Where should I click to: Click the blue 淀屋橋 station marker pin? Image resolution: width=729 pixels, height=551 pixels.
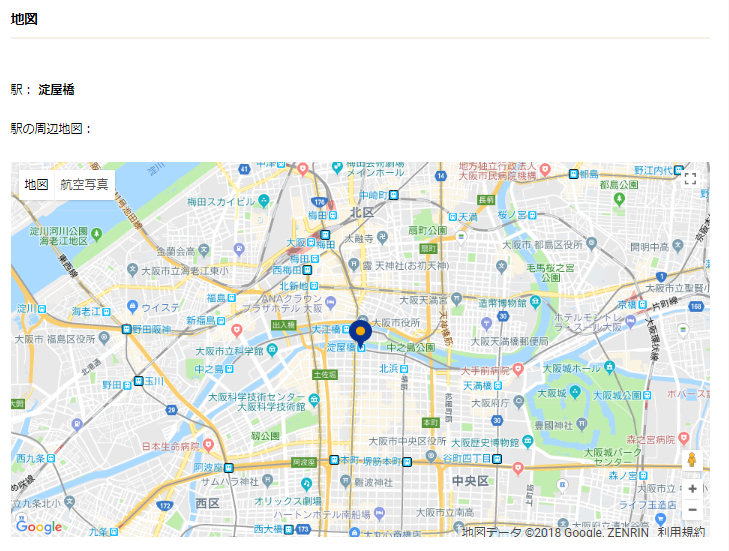[360, 333]
